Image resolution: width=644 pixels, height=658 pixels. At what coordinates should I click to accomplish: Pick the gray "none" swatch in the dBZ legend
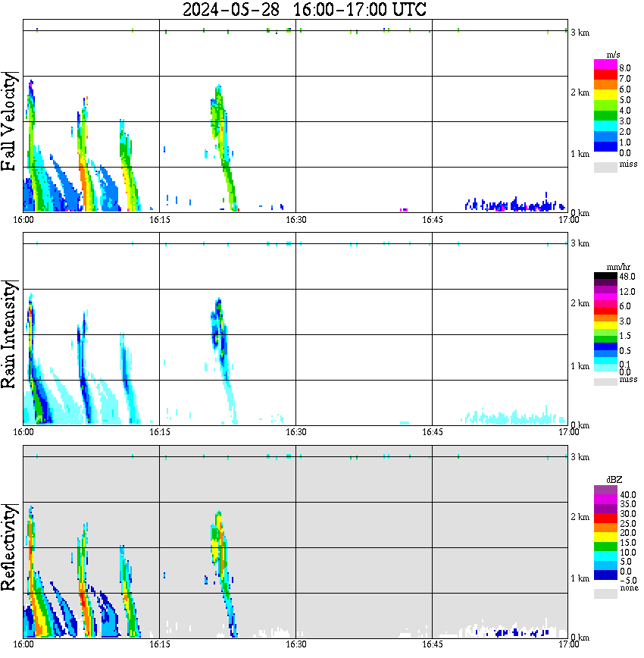(605, 594)
